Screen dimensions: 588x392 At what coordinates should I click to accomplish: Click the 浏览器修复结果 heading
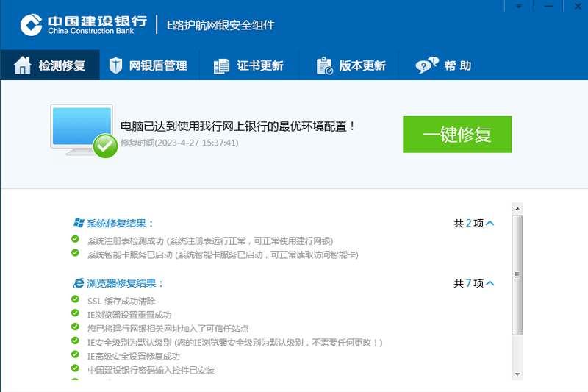125,283
